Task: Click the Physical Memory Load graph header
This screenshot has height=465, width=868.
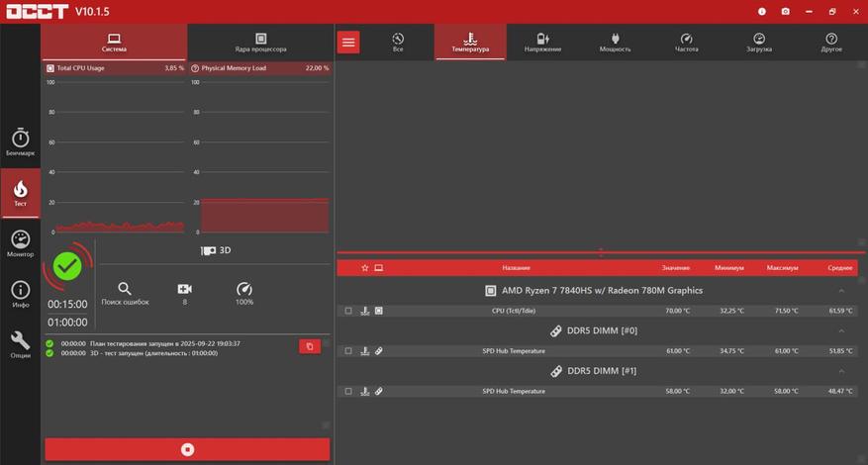Action: click(x=259, y=68)
